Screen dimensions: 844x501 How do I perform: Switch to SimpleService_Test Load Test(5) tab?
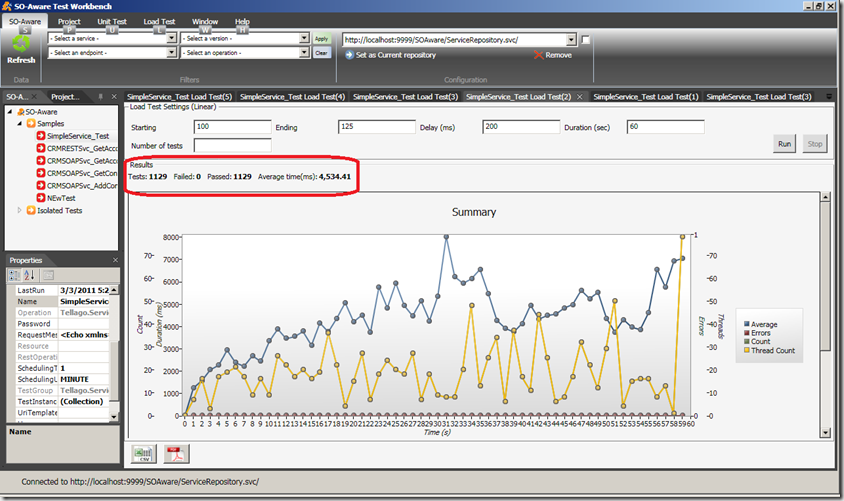coord(179,97)
